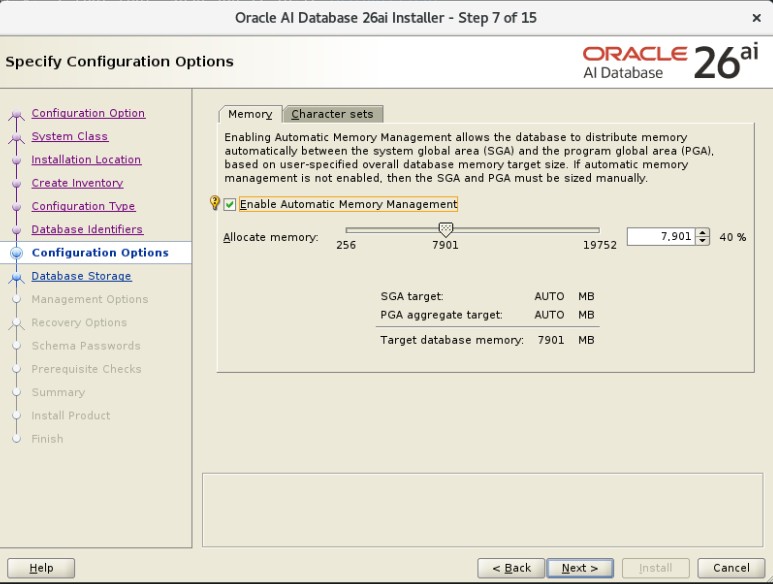Click the SGA target label
This screenshot has width=773, height=584.
[x=412, y=296]
